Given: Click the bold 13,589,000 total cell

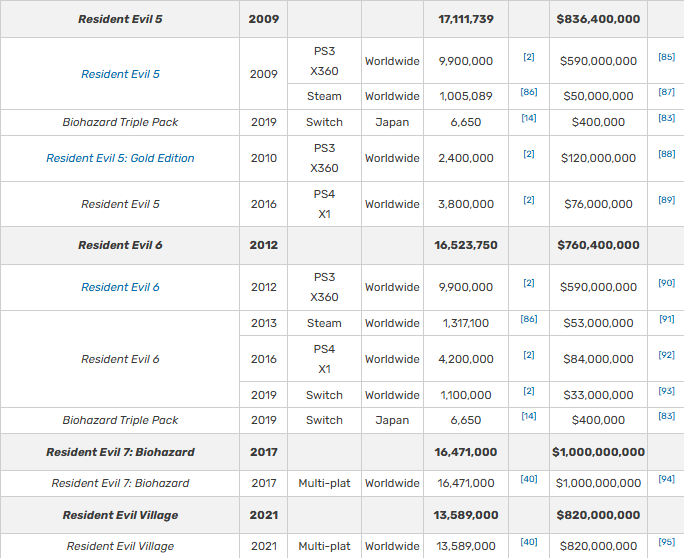Looking at the screenshot, I should 466,515.
